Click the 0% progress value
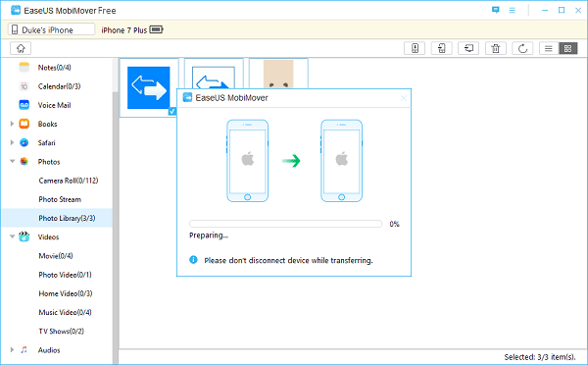This screenshot has height=365, width=588. pyautogui.click(x=395, y=224)
